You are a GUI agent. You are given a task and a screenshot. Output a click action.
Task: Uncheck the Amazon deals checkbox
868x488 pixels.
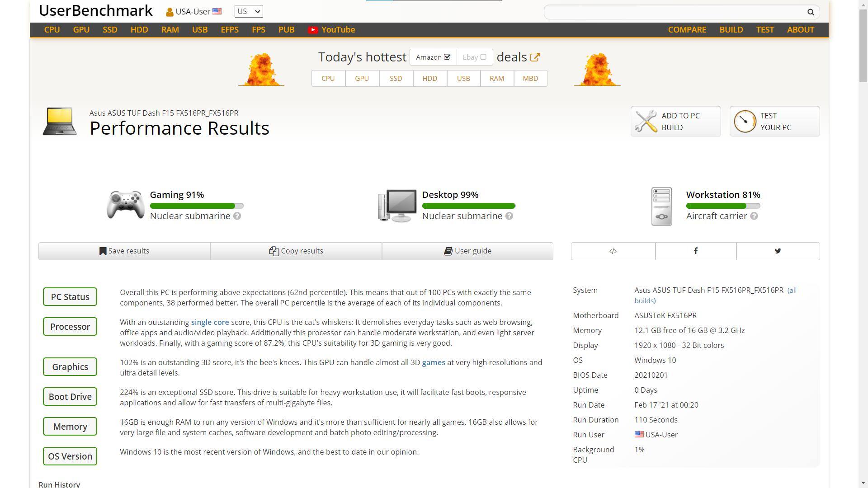pos(447,57)
